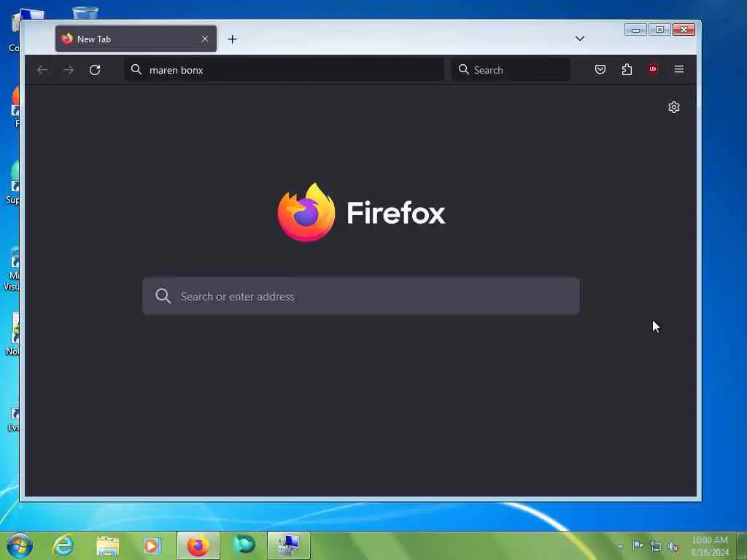Expand the List all tabs chevron

click(x=580, y=39)
